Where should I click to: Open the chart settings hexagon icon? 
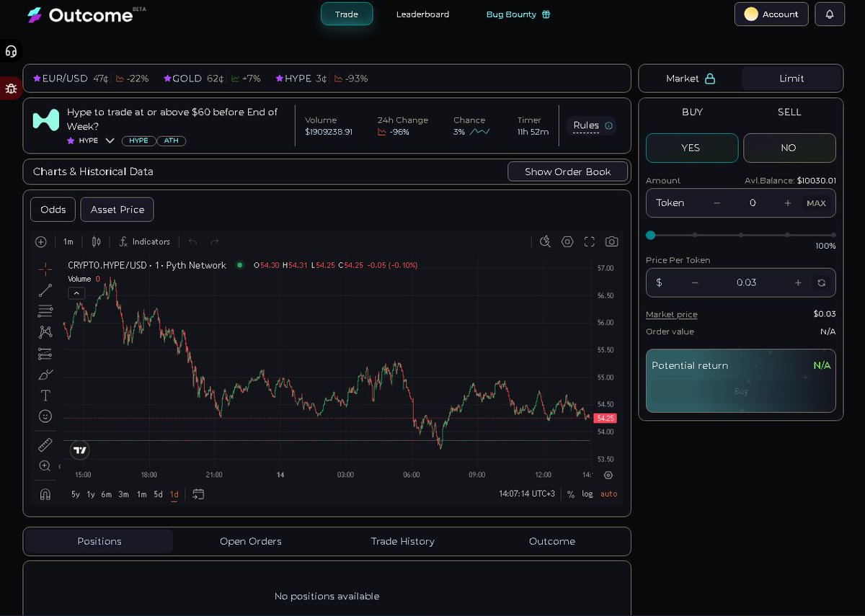pos(567,242)
